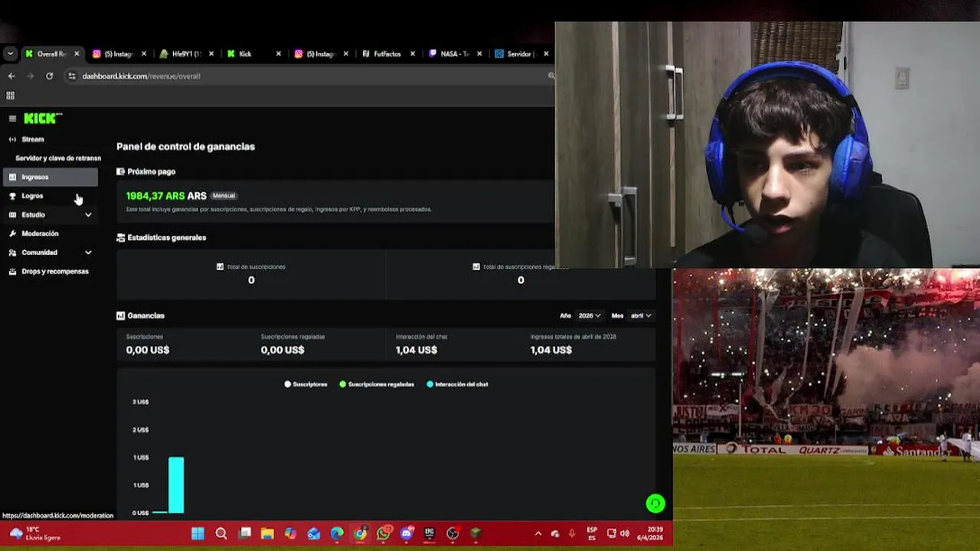Switch to the first Instagram tab
Screen dimensions: 980x551
tap(119, 54)
